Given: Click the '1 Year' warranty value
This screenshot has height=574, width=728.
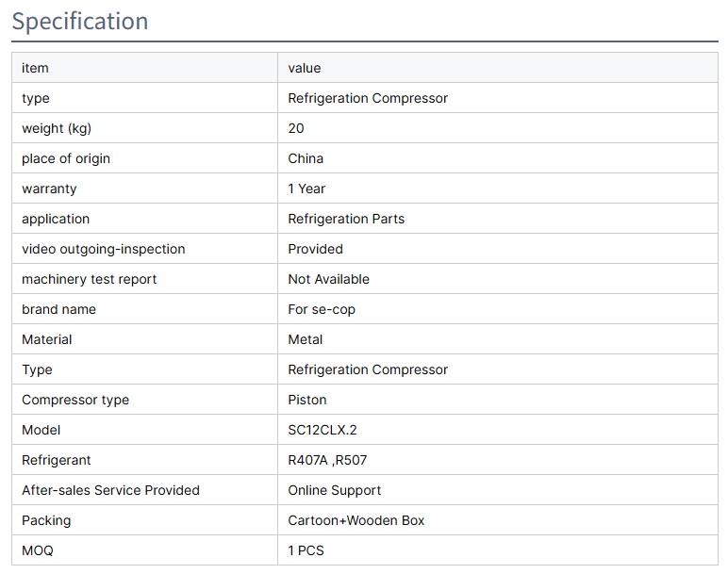Looking at the screenshot, I should click(306, 189).
